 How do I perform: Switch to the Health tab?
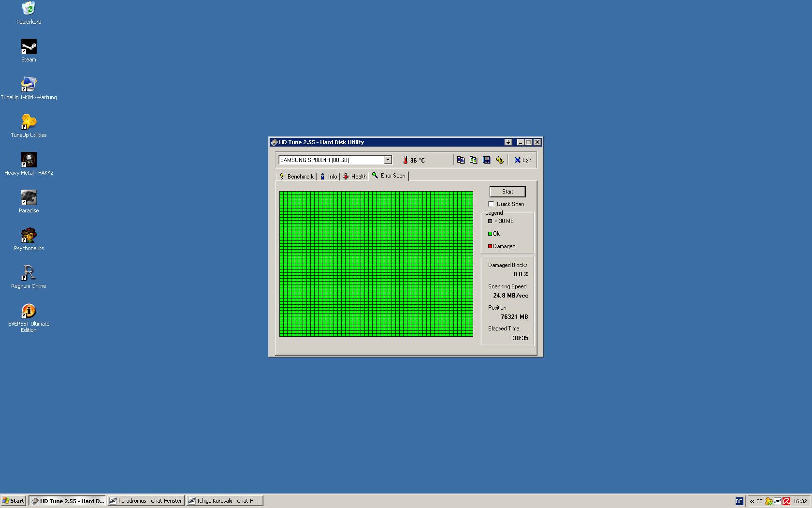pyautogui.click(x=355, y=177)
